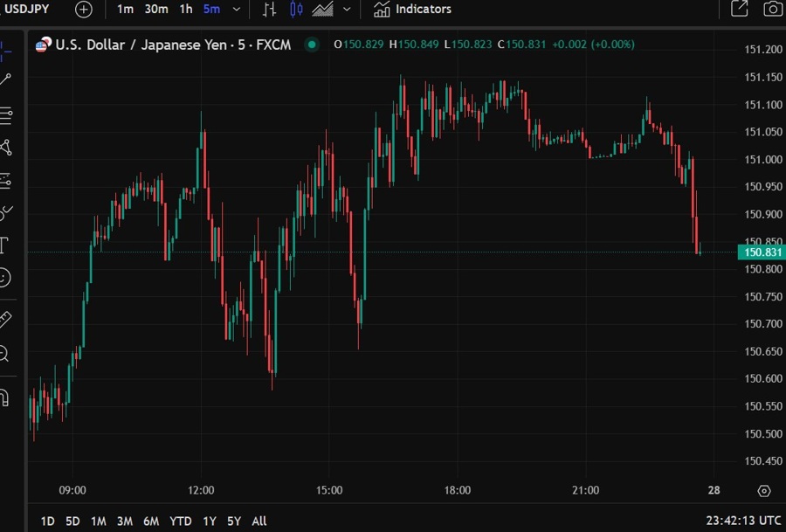Open the forecasting and measurement tools
The image size is (786, 532).
(x=5, y=181)
